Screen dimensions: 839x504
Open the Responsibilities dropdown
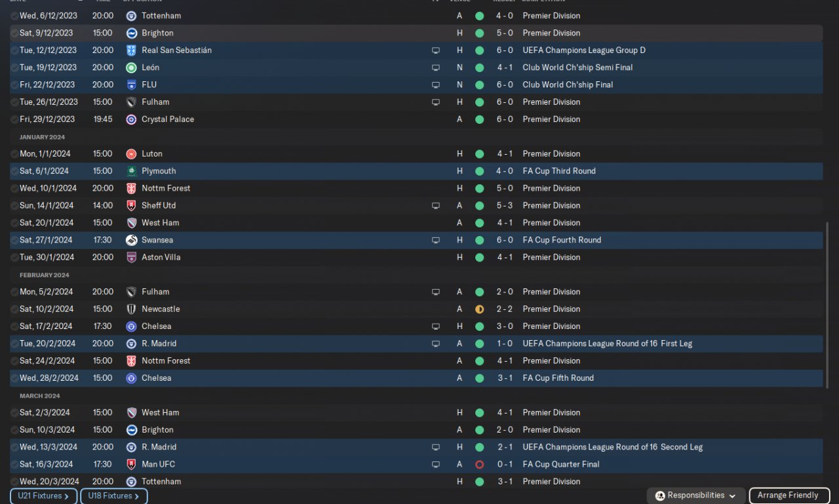click(x=732, y=496)
